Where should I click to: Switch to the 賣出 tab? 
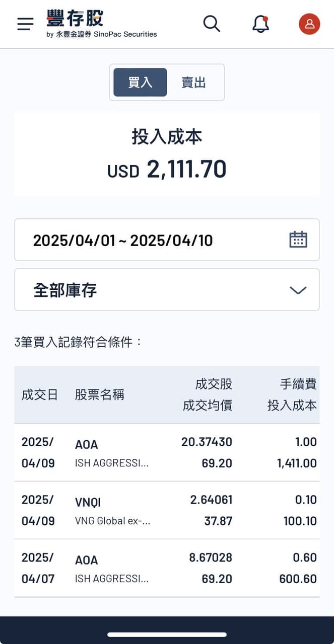click(194, 83)
